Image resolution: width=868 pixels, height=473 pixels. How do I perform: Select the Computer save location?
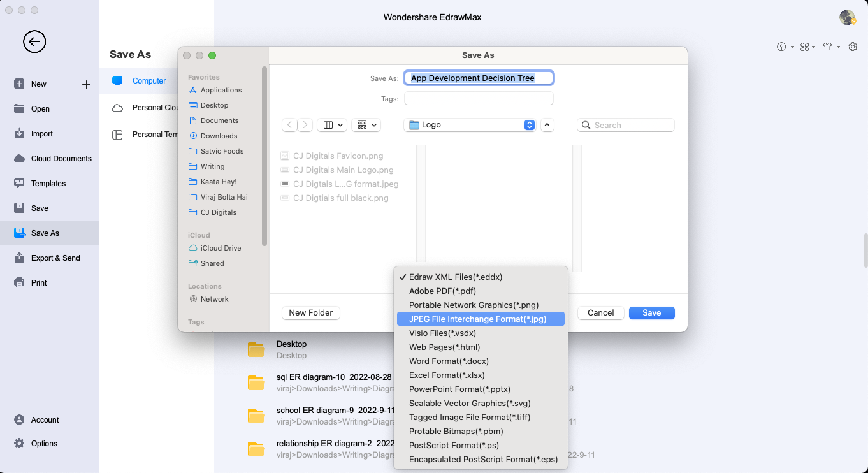pos(149,81)
